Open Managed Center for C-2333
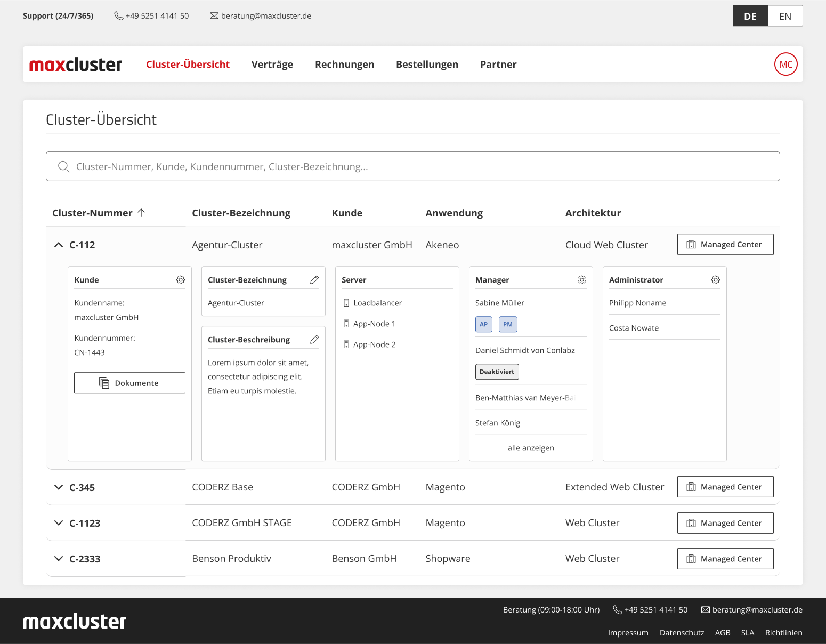826x644 pixels. pos(725,559)
